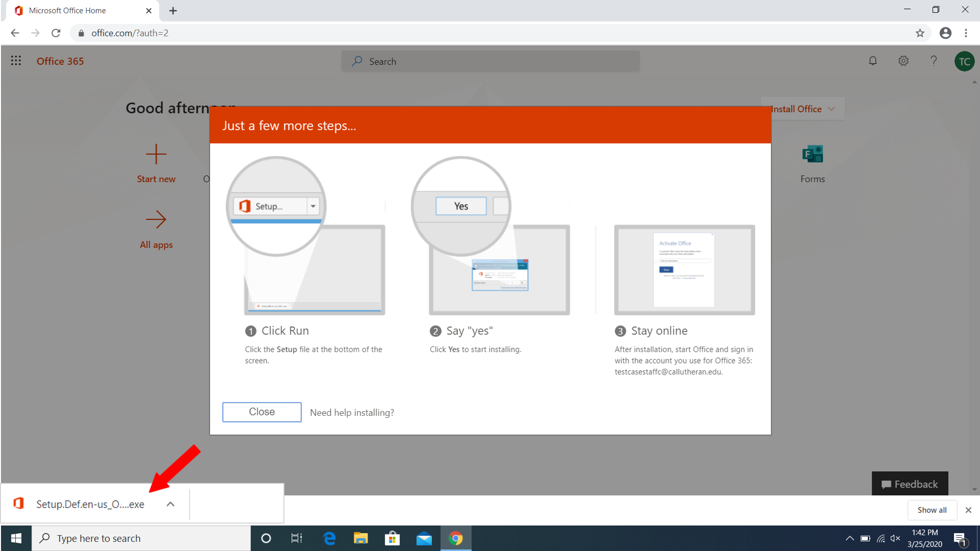Screen dimensions: 980x551
Task: Click the Office 365 search box
Action: [490, 61]
